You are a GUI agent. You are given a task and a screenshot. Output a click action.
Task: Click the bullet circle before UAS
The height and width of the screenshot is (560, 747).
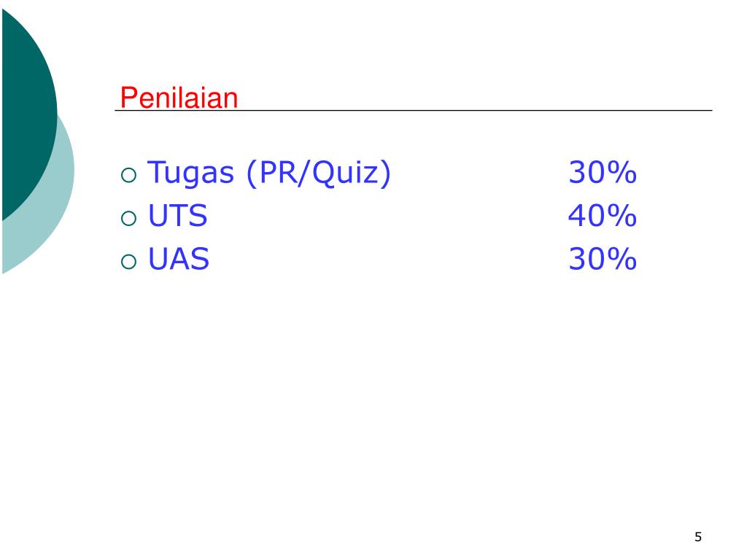pos(128,262)
